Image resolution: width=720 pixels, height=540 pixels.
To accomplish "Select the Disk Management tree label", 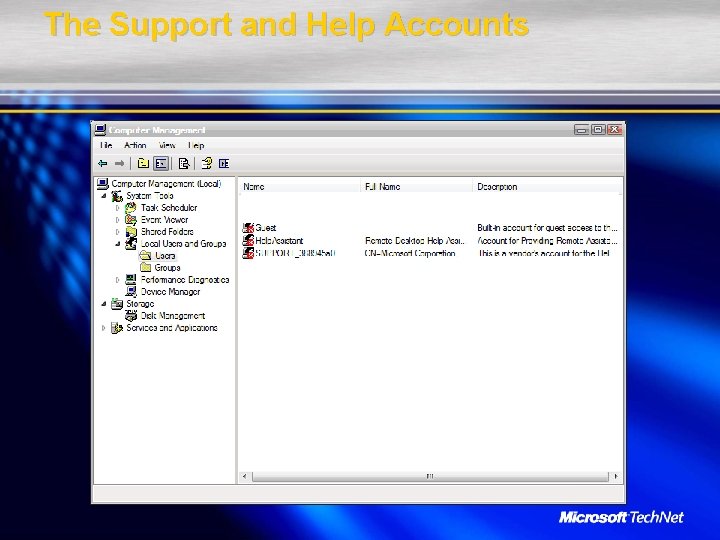I will tap(173, 315).
